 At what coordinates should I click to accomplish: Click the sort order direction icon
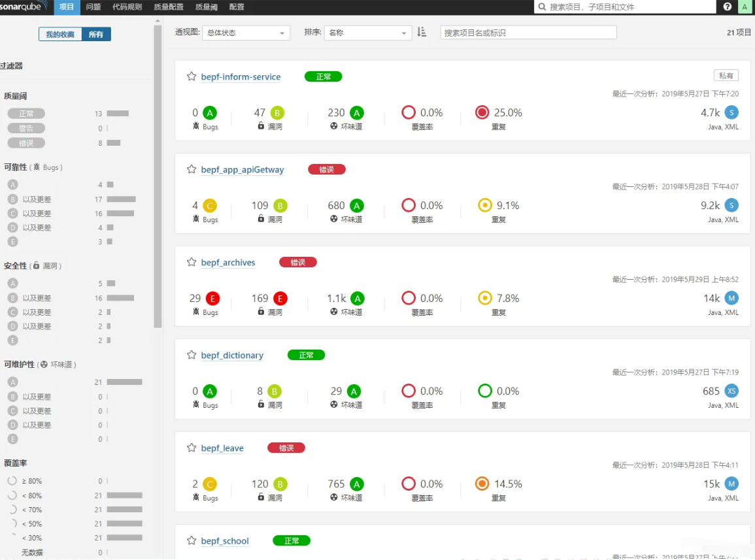tap(422, 32)
